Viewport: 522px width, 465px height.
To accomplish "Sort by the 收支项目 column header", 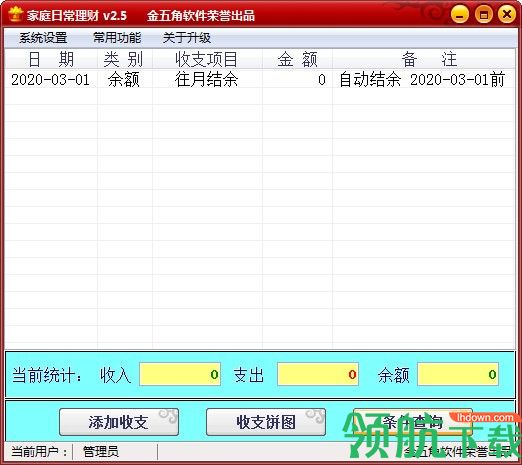I will click(207, 59).
